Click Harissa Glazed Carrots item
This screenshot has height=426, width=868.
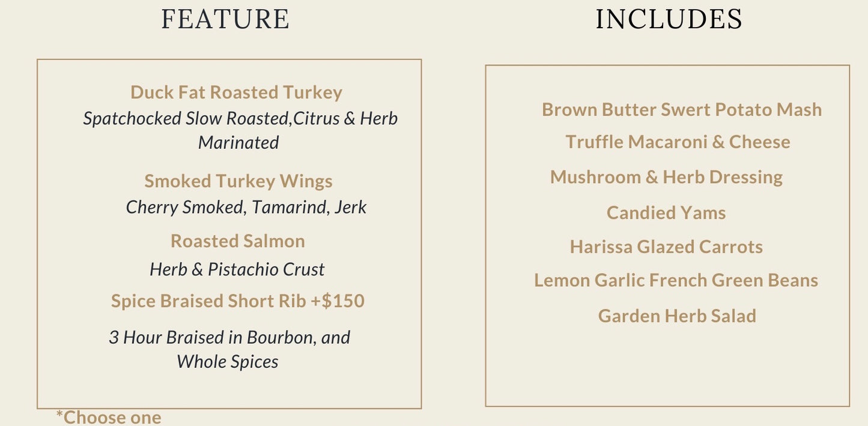(666, 247)
